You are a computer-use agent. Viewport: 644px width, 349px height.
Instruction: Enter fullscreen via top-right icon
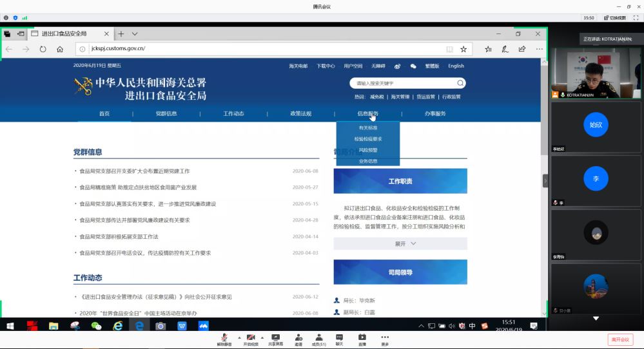[636, 17]
